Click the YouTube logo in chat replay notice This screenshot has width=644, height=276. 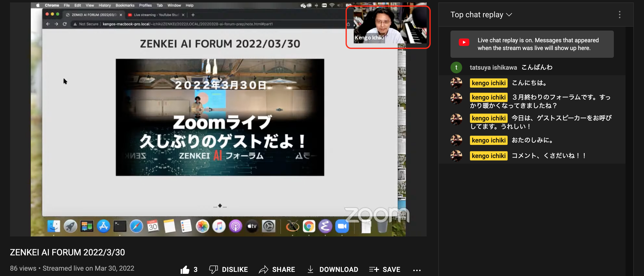pos(464,42)
